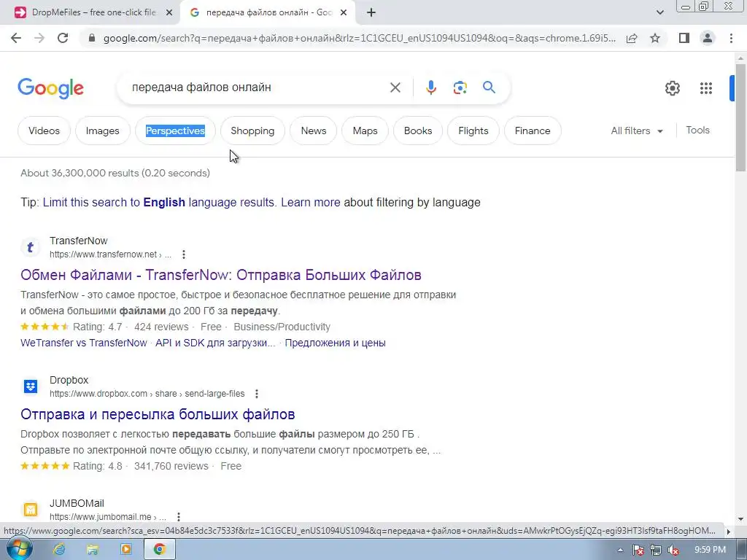Click the share page icon in address bar
This screenshot has height=560, width=747.
(632, 38)
